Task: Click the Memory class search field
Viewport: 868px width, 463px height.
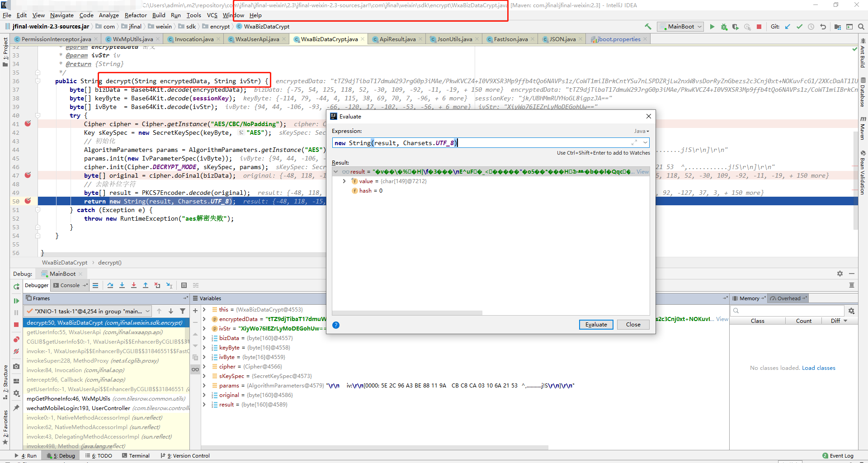Action: (x=787, y=311)
